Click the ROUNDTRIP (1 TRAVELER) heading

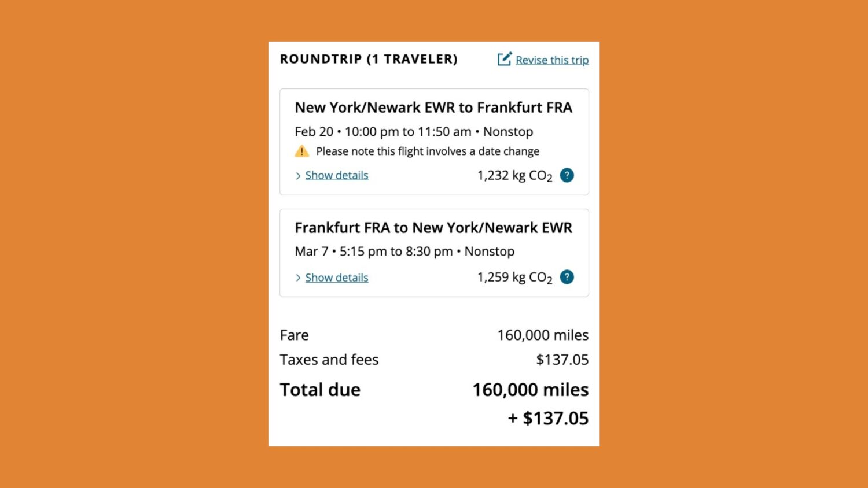coord(369,59)
